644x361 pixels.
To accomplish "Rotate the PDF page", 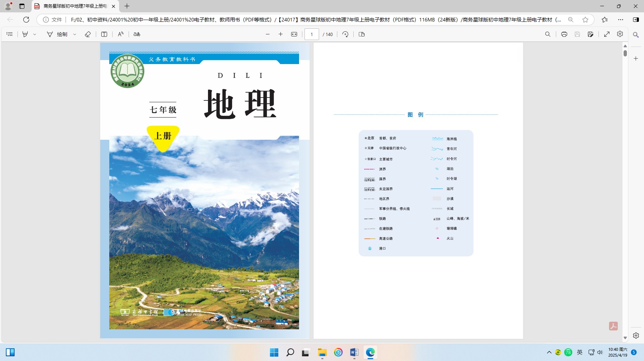I will [345, 34].
